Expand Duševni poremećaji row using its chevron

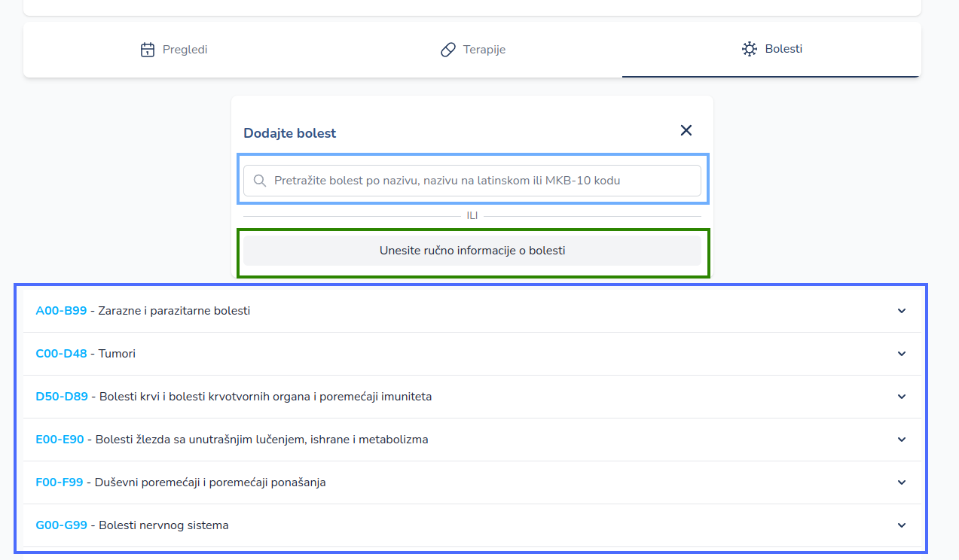(902, 482)
